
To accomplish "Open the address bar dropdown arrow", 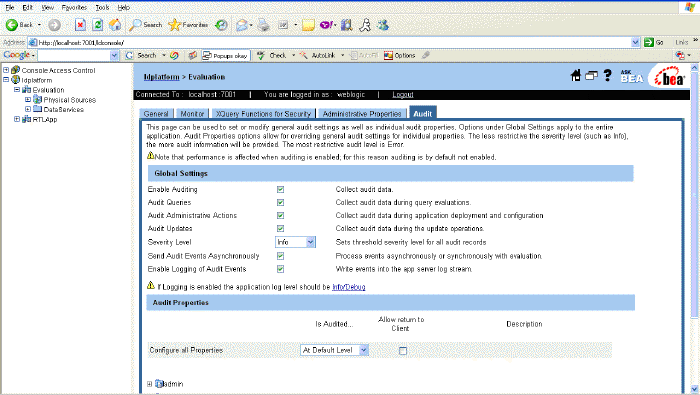I will pos(636,42).
